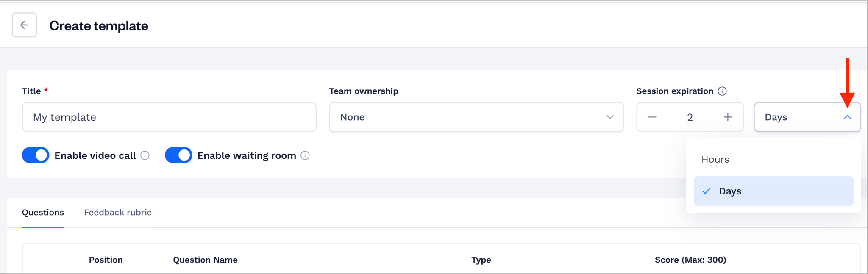Open the Questions tab
The height and width of the screenshot is (274, 868).
point(43,213)
